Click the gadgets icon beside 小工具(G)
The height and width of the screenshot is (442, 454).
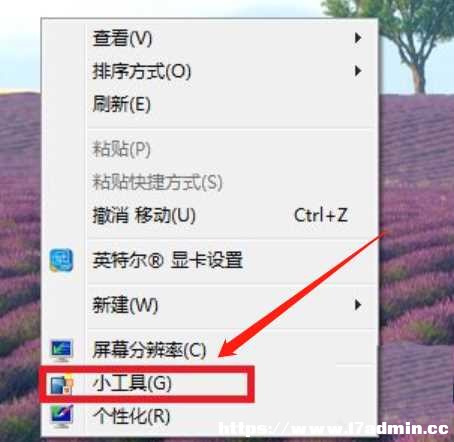pos(61,384)
